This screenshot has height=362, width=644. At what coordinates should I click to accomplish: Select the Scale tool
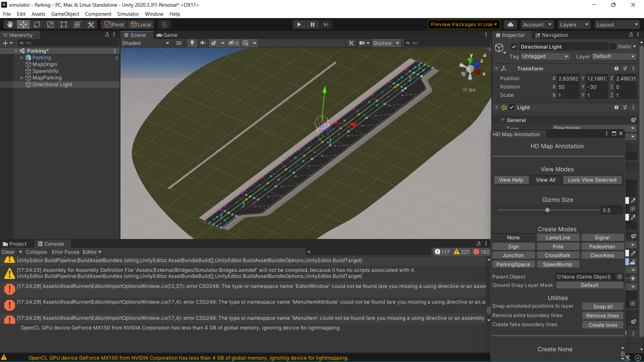(x=50, y=24)
